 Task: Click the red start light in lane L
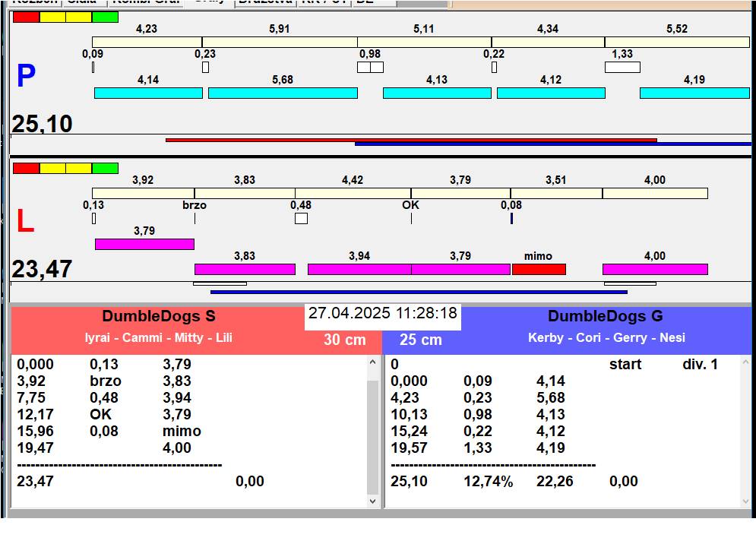[x=26, y=169]
